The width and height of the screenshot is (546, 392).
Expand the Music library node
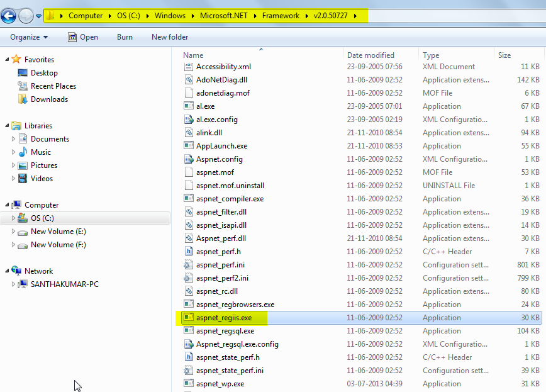pyautogui.click(x=13, y=152)
